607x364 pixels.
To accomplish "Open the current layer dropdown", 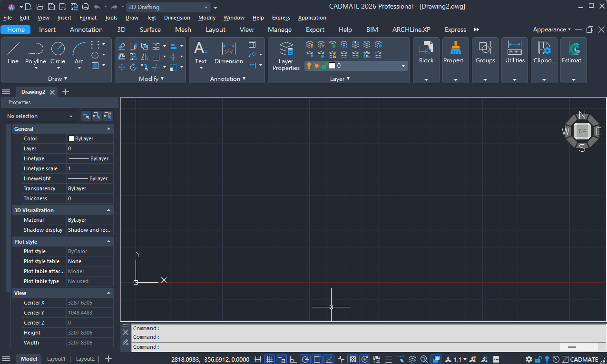I will tap(356, 66).
